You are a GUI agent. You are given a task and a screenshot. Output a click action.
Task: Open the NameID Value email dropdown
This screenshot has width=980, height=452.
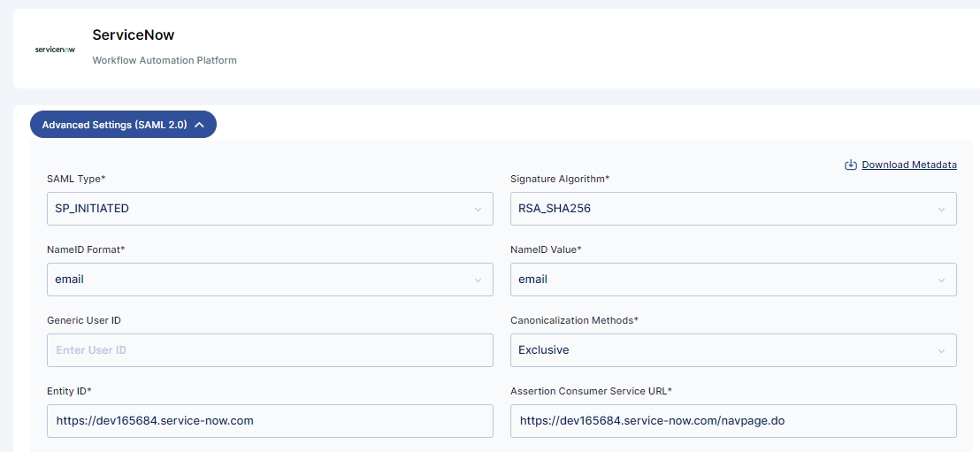click(733, 280)
